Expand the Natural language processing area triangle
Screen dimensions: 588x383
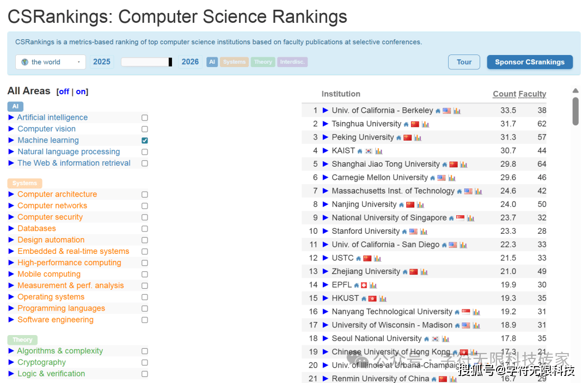point(11,152)
